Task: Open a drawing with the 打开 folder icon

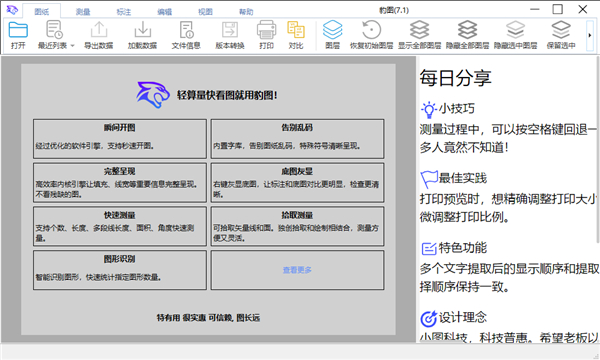Action: click(x=18, y=30)
